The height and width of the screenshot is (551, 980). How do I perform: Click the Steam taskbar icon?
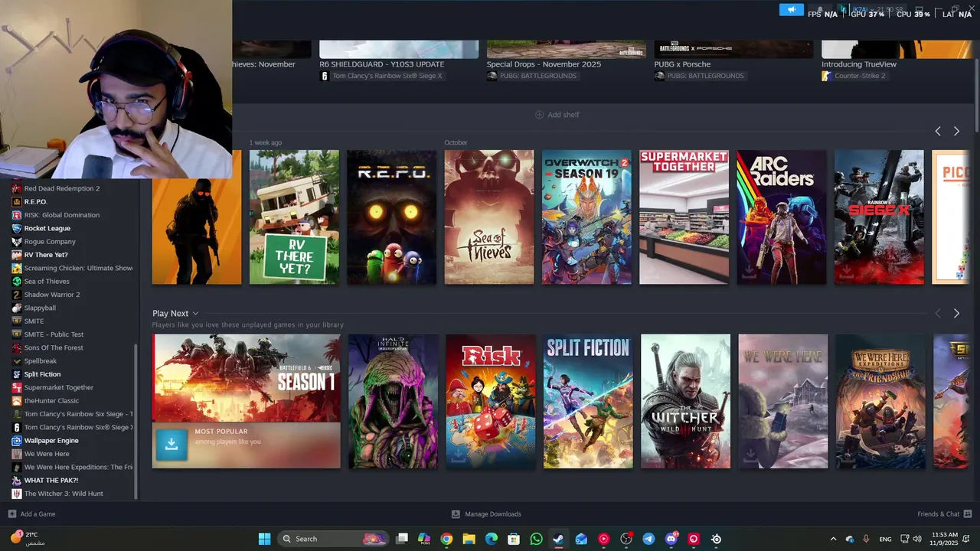coord(558,539)
